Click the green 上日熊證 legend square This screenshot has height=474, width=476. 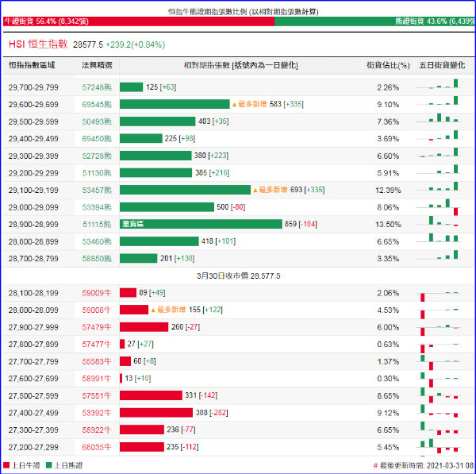pyautogui.click(x=49, y=465)
